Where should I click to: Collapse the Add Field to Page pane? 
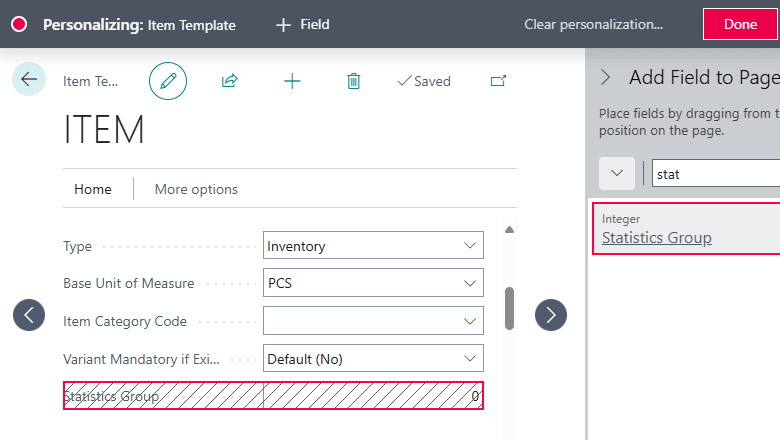click(x=605, y=77)
